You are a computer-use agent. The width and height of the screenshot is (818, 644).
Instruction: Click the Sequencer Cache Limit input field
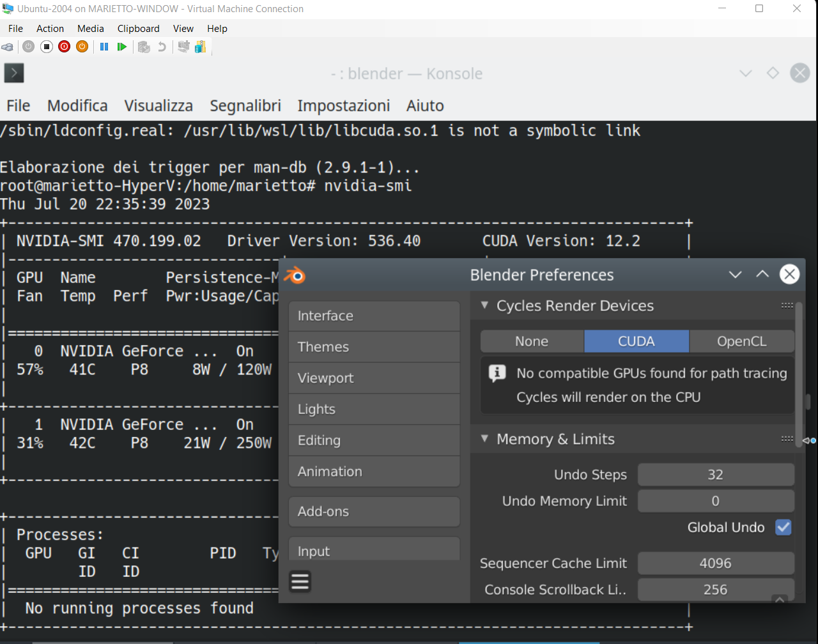point(716,563)
